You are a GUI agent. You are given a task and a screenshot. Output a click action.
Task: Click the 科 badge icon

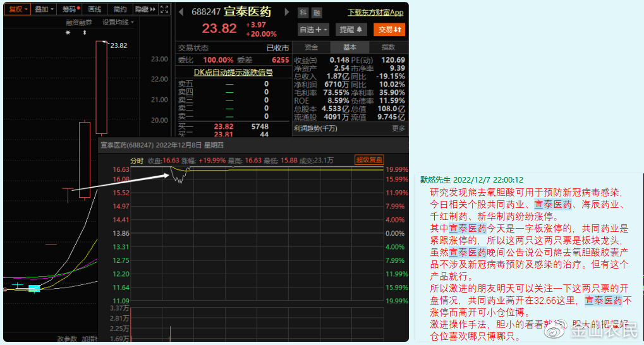tap(303, 13)
